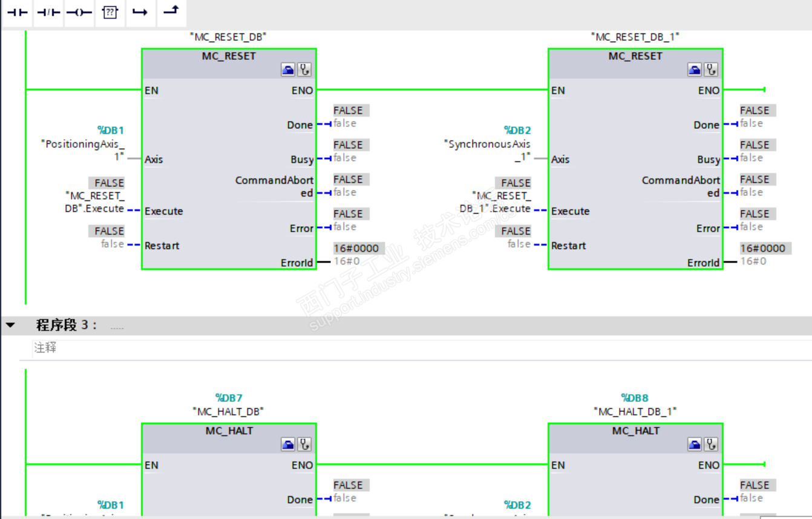Click the MC_RESET title of block MC_RESET_DB_1
The height and width of the screenshot is (519, 812).
[635, 56]
